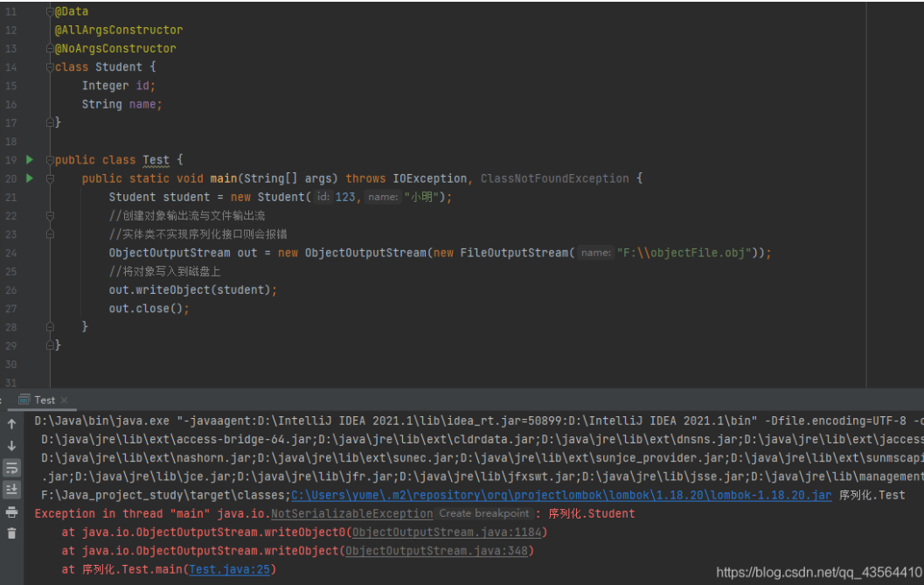Viewport: 924px width, 585px height.
Task: Click the 序列化.Student text in console error
Action: click(x=592, y=513)
